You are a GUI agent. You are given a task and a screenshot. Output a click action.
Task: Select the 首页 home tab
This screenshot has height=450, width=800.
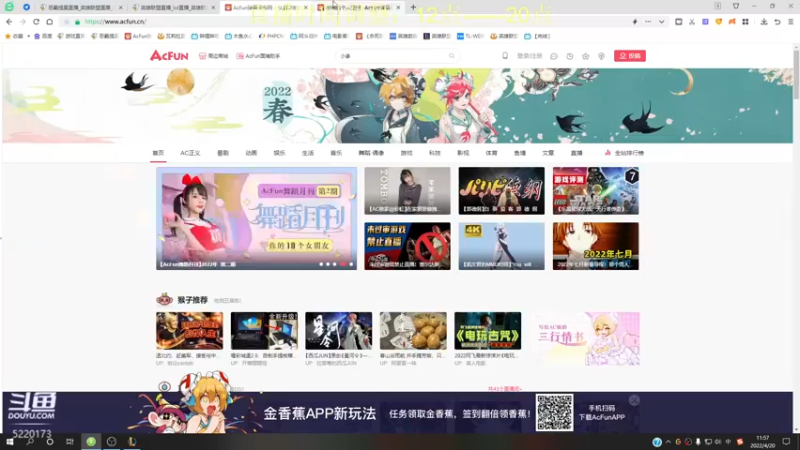pyautogui.click(x=158, y=153)
